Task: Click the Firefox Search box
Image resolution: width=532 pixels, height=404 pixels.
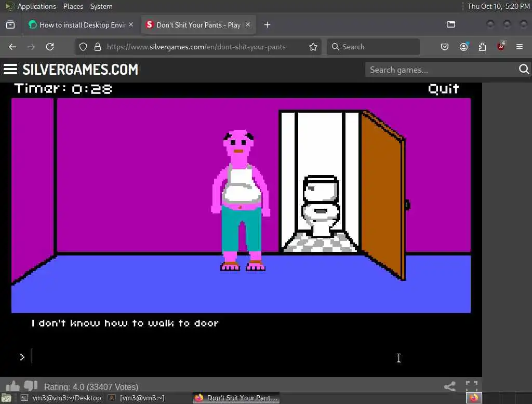Action: point(373,47)
